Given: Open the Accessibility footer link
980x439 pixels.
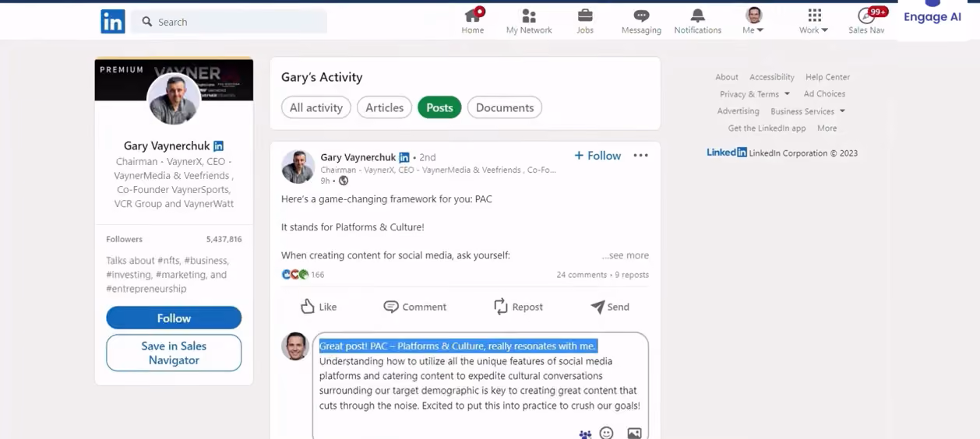Looking at the screenshot, I should 772,77.
